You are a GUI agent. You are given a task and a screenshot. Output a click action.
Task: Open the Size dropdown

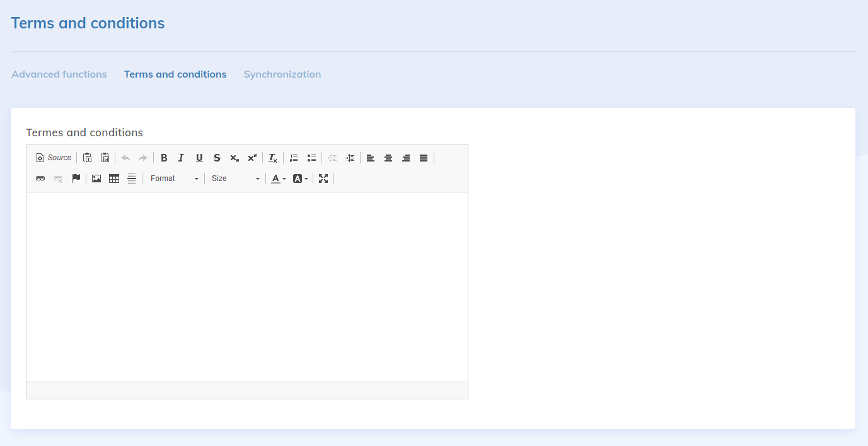tap(235, 179)
